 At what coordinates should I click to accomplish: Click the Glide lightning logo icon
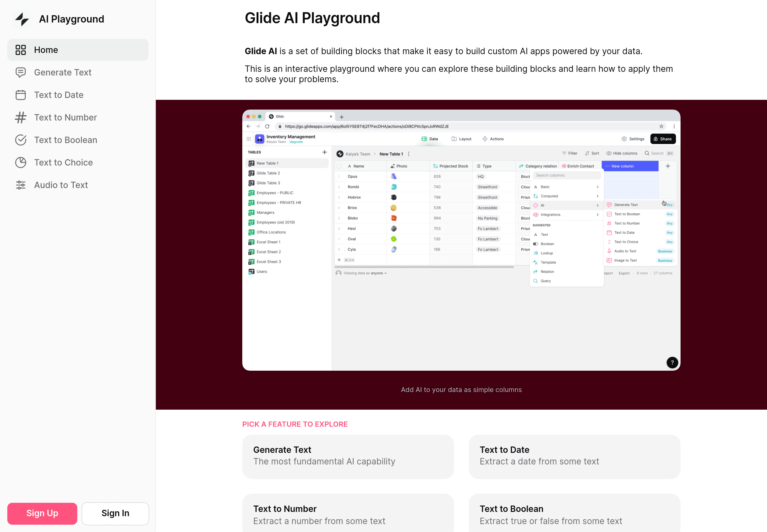point(22,19)
